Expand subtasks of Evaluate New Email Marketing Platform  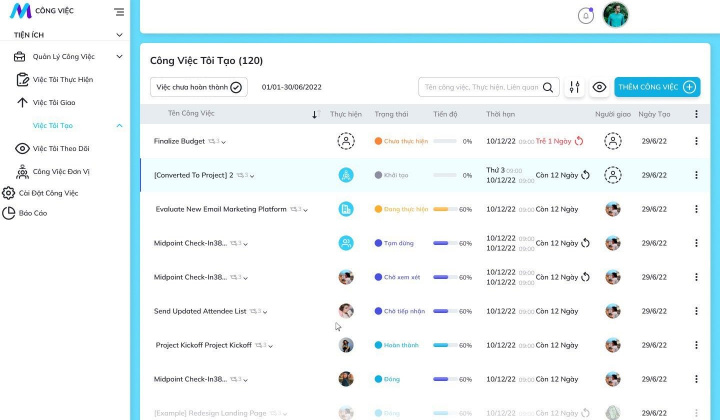tap(305, 210)
